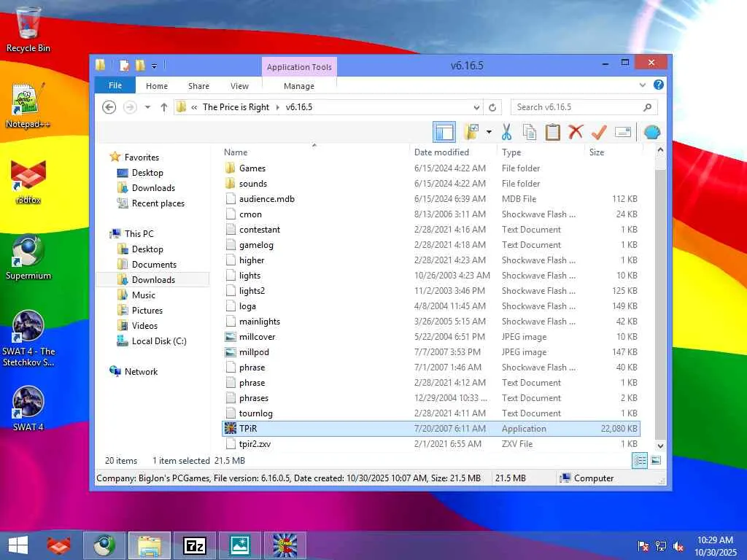The height and width of the screenshot is (560, 747).
Task: Open the Share ribbon tab
Action: 198,86
